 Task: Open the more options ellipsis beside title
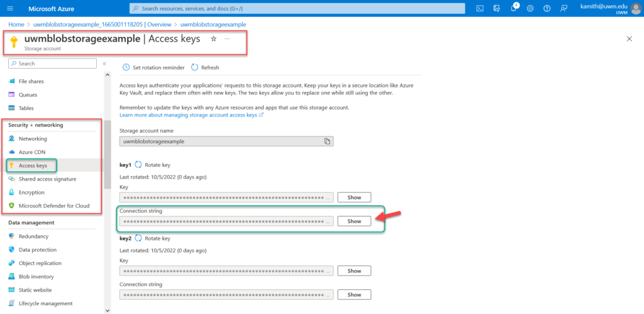point(226,38)
